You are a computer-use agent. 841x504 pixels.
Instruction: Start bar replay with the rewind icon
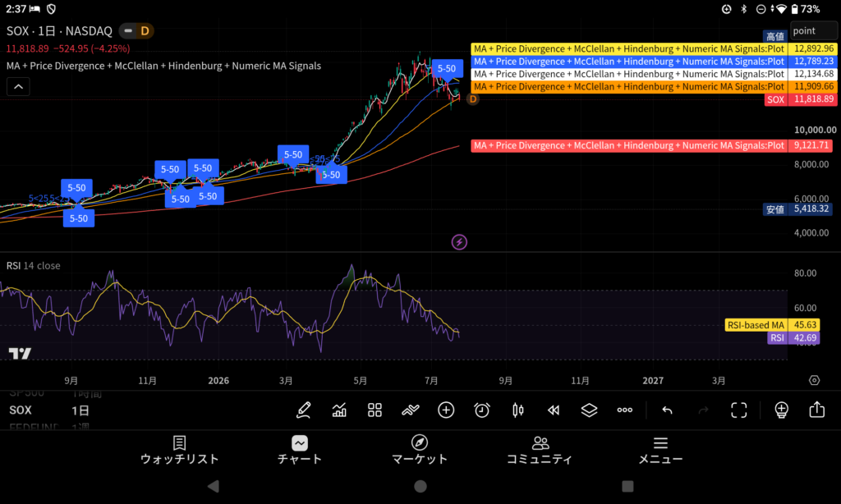pos(554,410)
